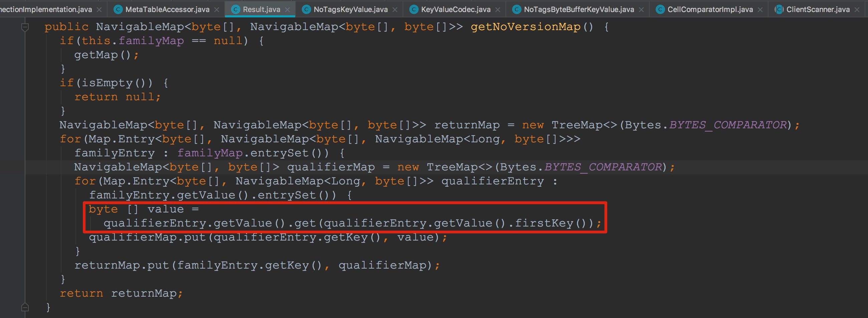Click the 'return null;' statement

118,97
